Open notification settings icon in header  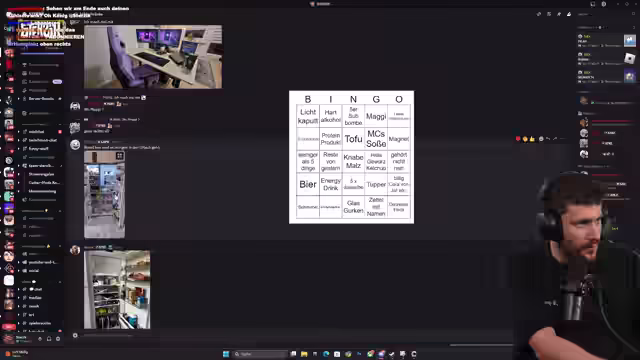[x=549, y=14]
